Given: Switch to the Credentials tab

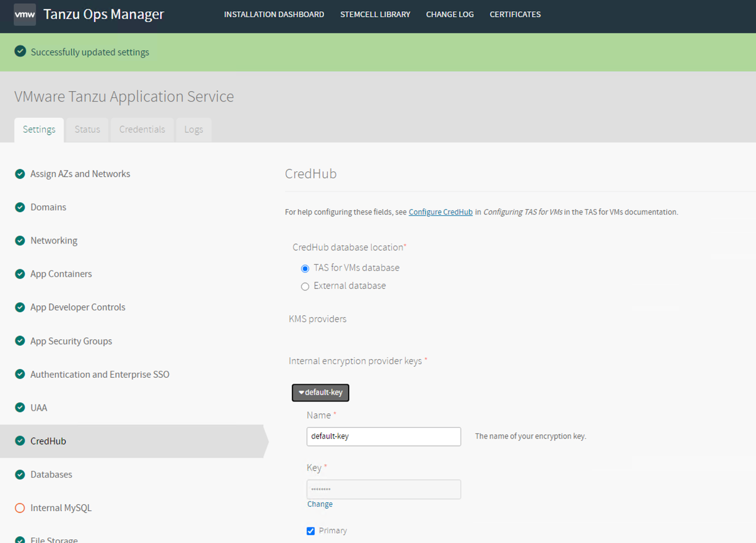Looking at the screenshot, I should coord(142,130).
